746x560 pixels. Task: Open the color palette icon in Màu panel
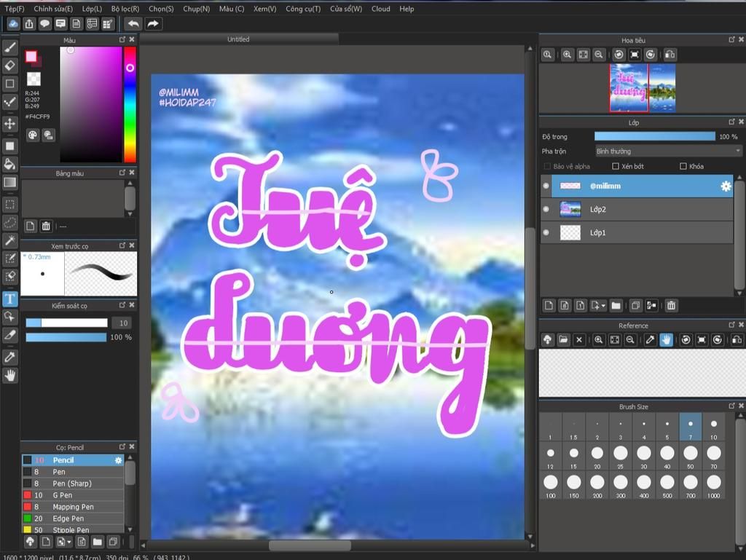(32, 135)
